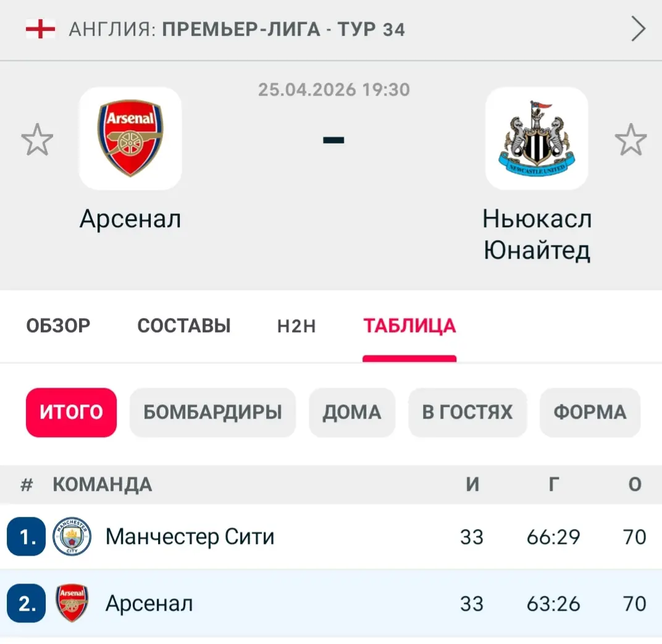Select the ДОМА home table filter
662x644 pixels.
(351, 412)
